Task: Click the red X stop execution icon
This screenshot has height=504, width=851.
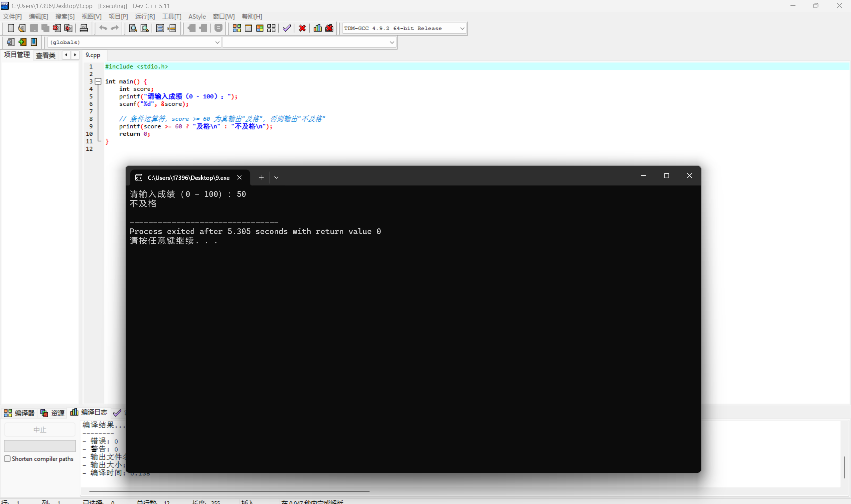Action: pyautogui.click(x=302, y=28)
